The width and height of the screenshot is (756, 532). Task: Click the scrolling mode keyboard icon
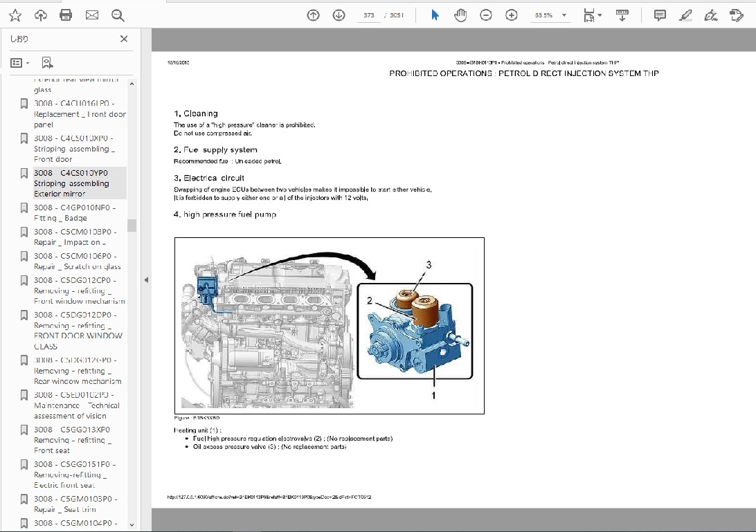click(x=622, y=15)
